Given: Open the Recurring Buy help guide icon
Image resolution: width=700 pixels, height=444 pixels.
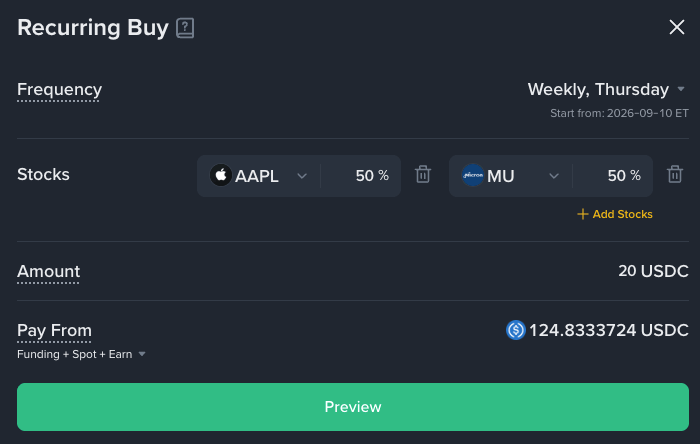Looking at the screenshot, I should click(x=185, y=28).
